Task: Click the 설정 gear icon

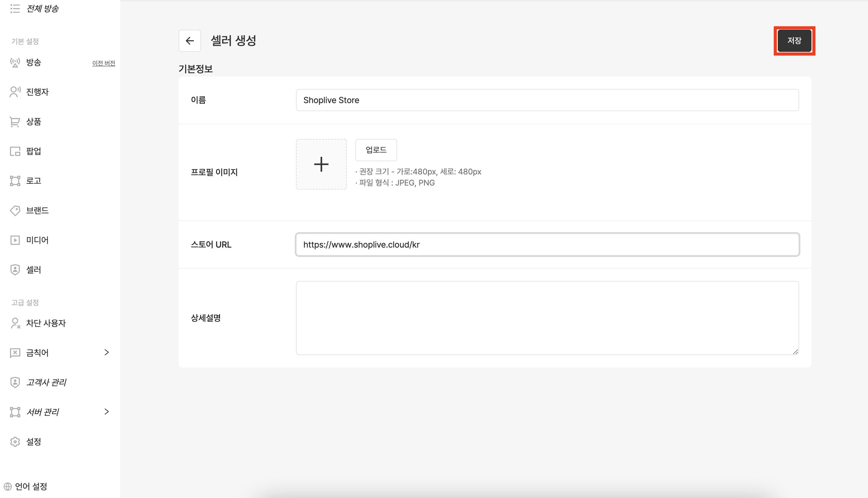Action: tap(15, 442)
